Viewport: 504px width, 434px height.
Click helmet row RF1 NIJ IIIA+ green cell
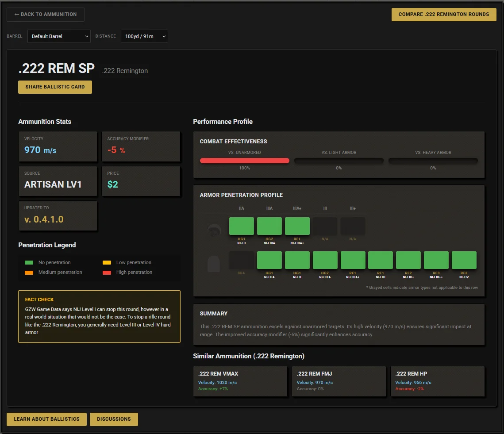(297, 226)
